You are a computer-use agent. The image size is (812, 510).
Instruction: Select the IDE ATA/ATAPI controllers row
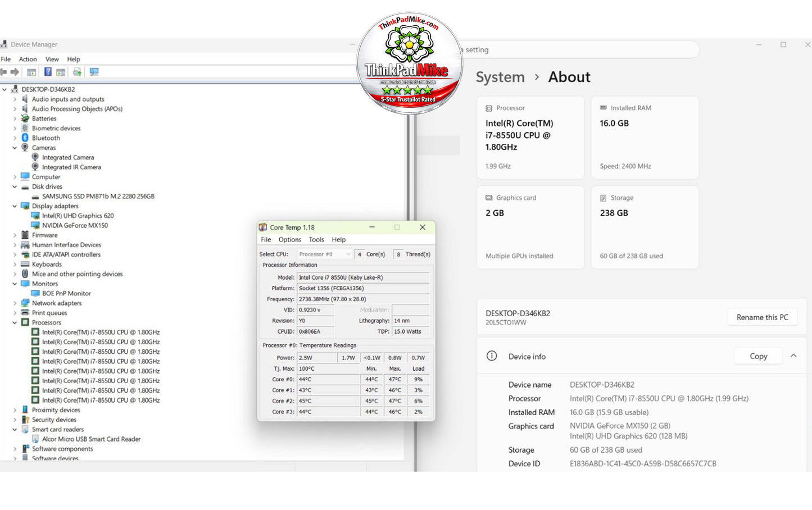tap(61, 254)
